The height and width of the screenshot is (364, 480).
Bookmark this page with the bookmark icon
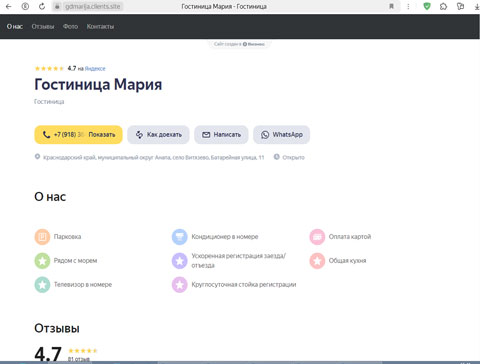(x=392, y=6)
